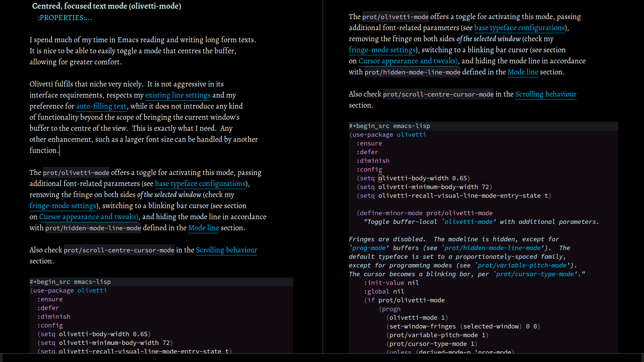The width and height of the screenshot is (644, 362).
Task: Click 'prot/hidden-mode-line-mode' inline code in right window paragraph
Action: (413, 72)
